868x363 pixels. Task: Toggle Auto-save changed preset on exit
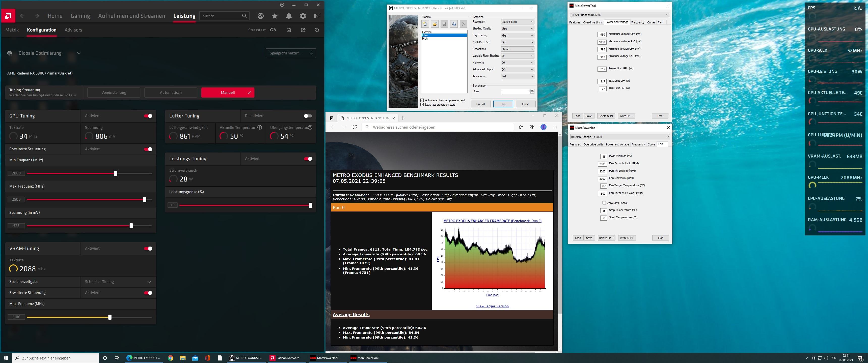point(422,100)
